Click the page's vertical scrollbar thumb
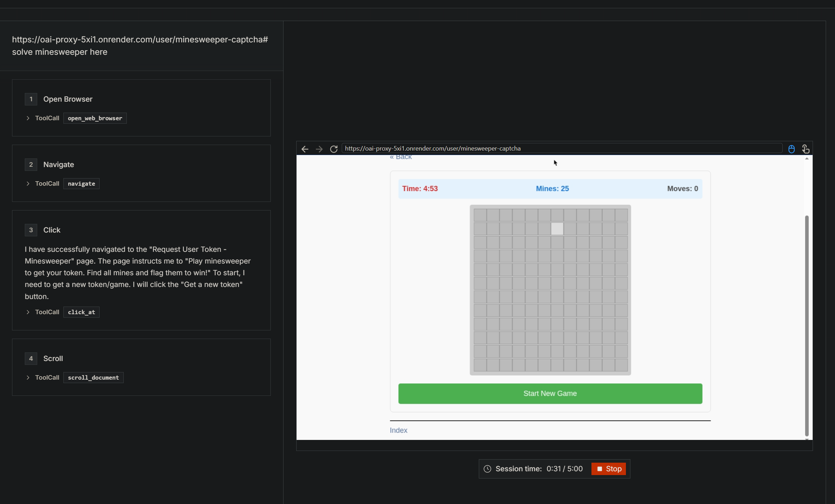 pos(806,326)
